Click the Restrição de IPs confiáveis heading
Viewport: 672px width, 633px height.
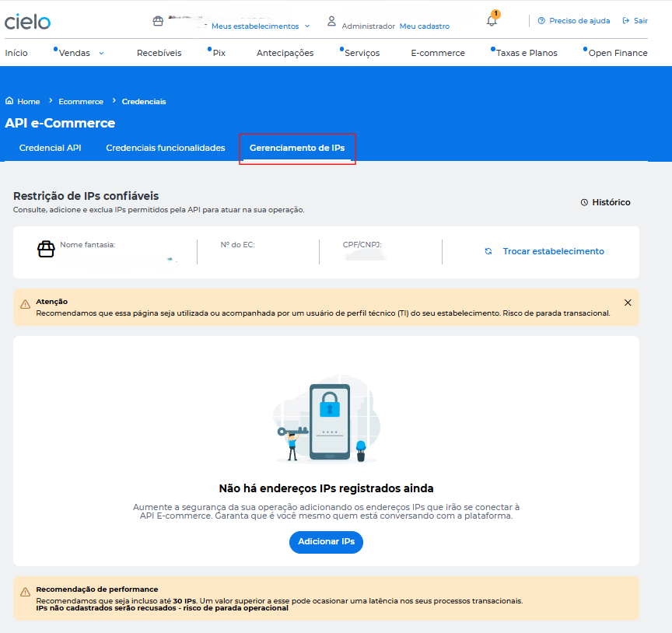click(x=86, y=196)
